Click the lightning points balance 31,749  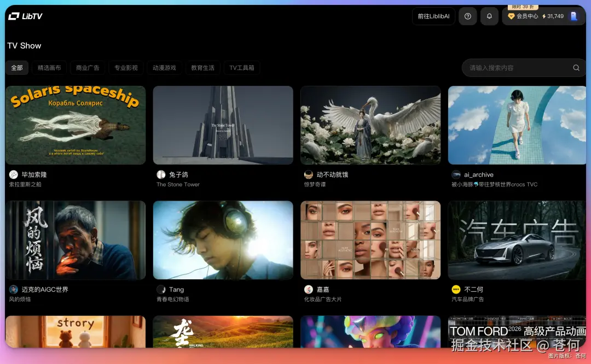pos(553,16)
